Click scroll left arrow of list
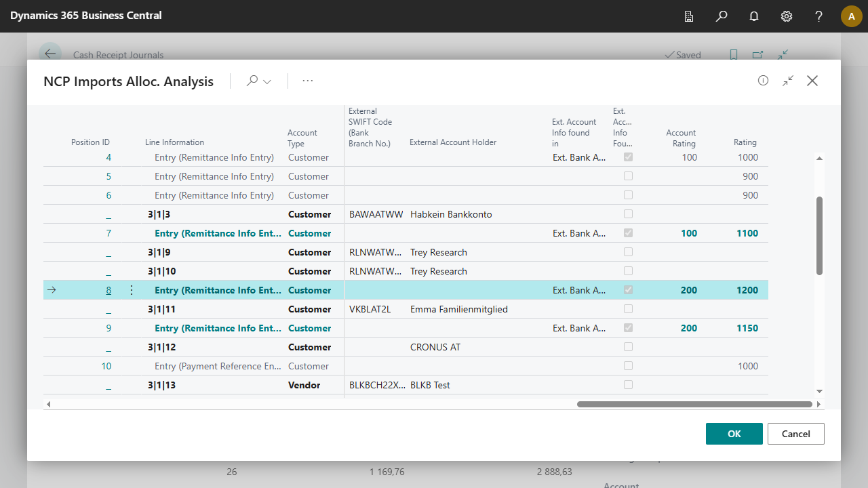The width and height of the screenshot is (868, 488). (47, 405)
